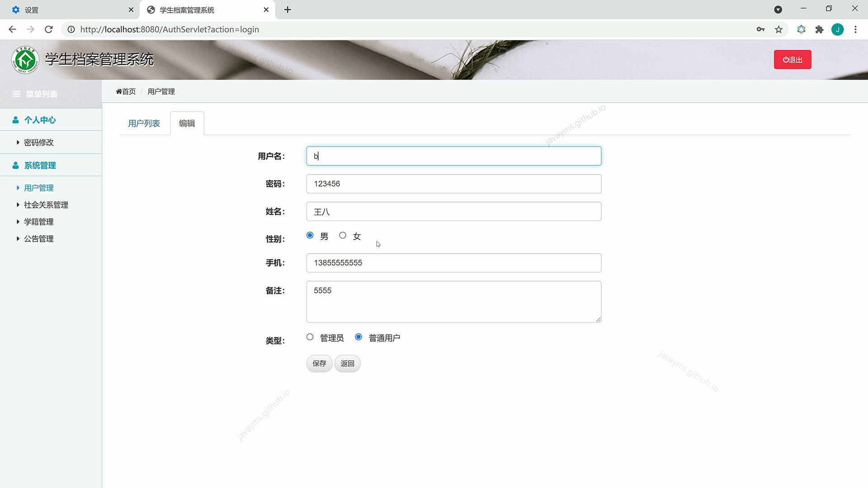
Task: Select the 管理员 user type radio
Action: (310, 337)
